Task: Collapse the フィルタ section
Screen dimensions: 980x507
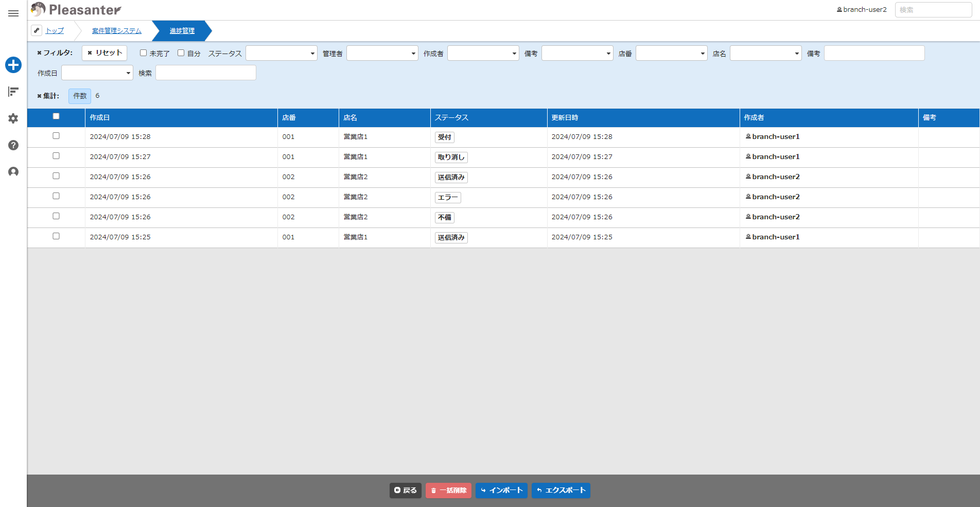Action: pyautogui.click(x=55, y=53)
